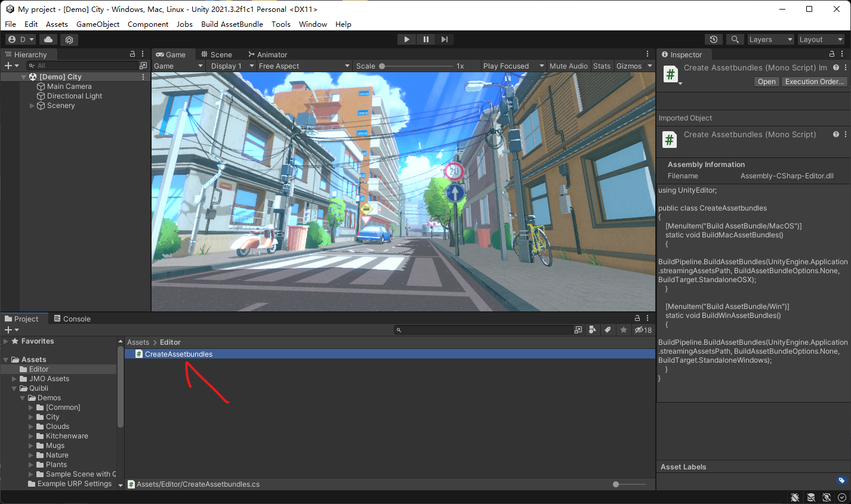
Task: Open Project panel more options
Action: pos(647,318)
